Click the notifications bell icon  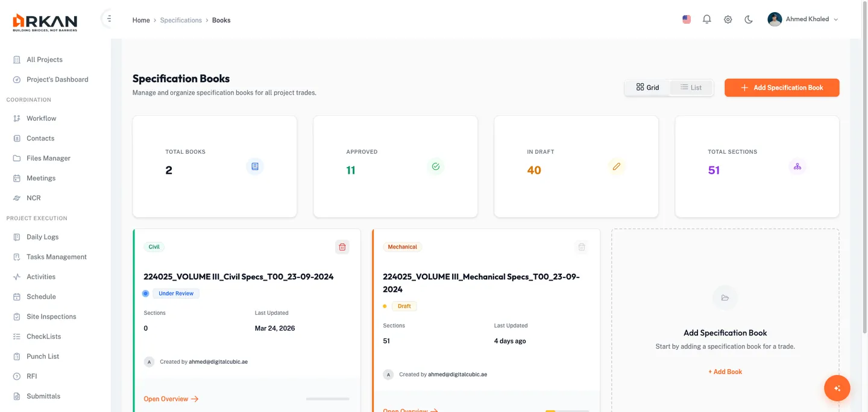pyautogui.click(x=707, y=19)
